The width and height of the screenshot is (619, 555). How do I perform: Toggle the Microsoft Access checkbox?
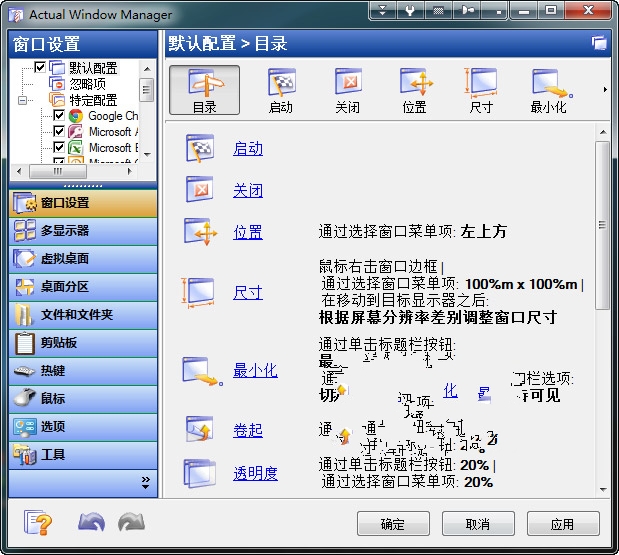click(x=59, y=131)
